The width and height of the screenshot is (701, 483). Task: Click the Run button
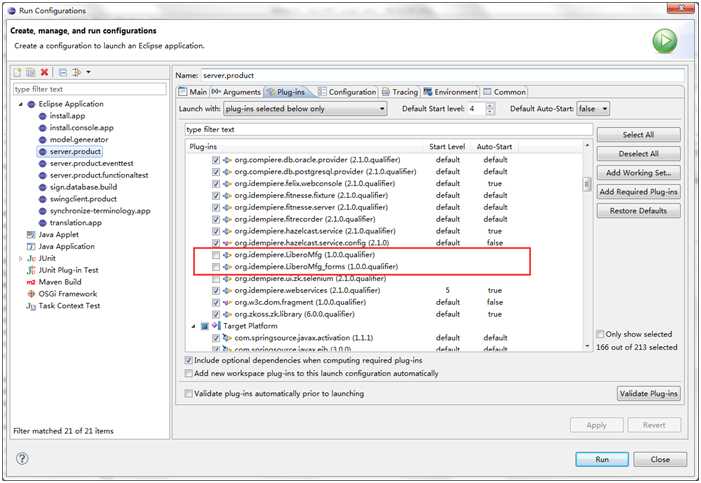click(602, 459)
